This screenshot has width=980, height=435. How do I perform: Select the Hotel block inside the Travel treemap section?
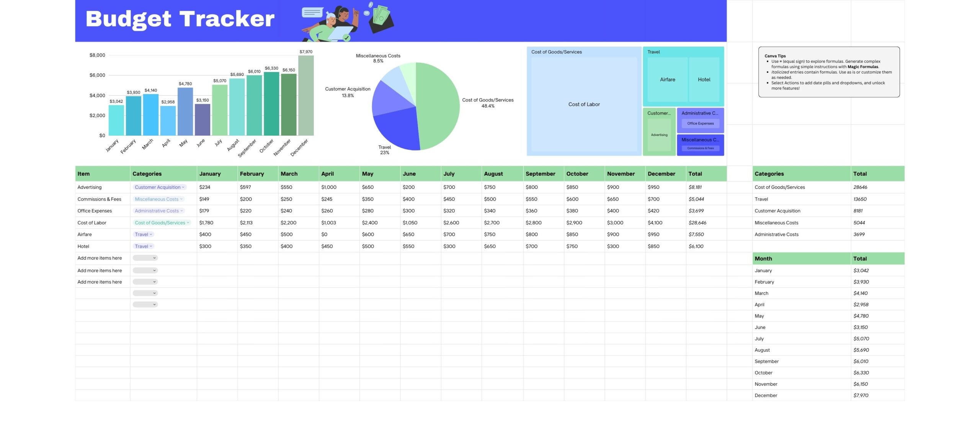704,79
